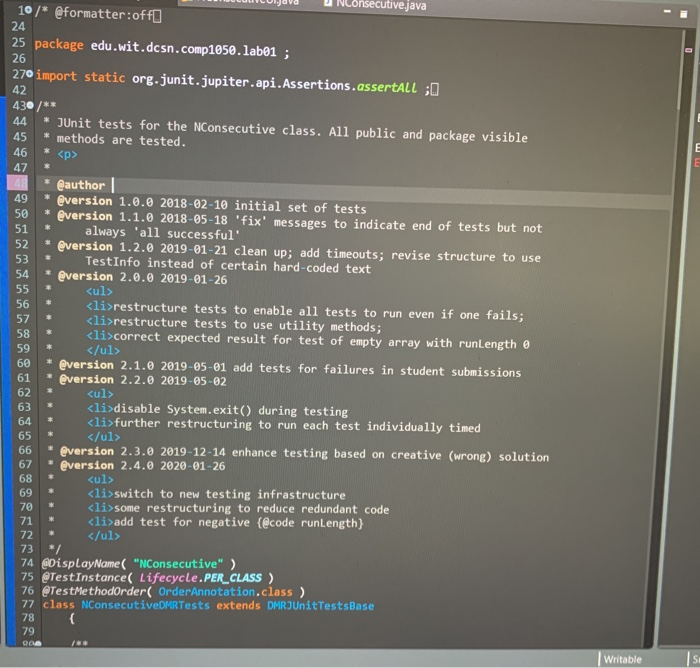Click 'further restructuring to run each test' item

pyautogui.click(x=283, y=426)
